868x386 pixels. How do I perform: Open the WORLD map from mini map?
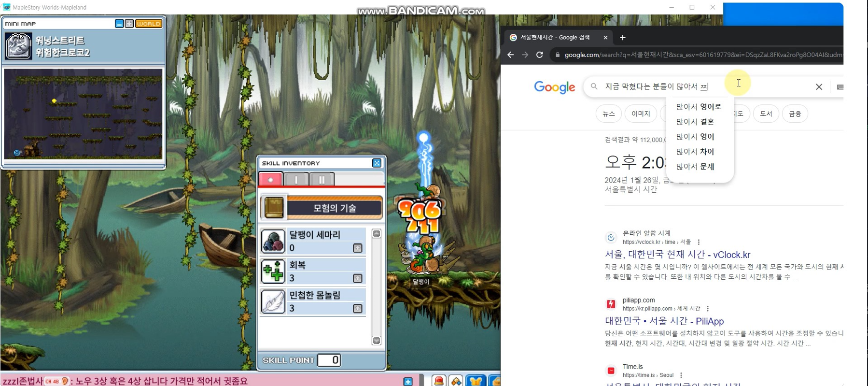pyautogui.click(x=149, y=24)
